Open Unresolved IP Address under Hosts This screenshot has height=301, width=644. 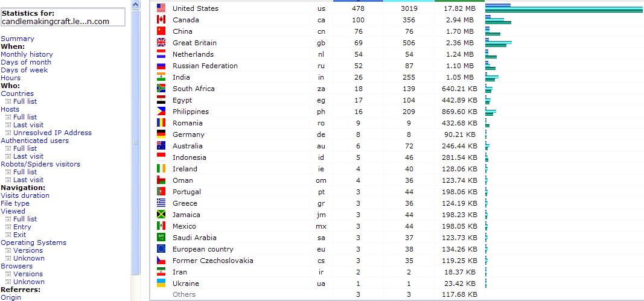pos(53,133)
